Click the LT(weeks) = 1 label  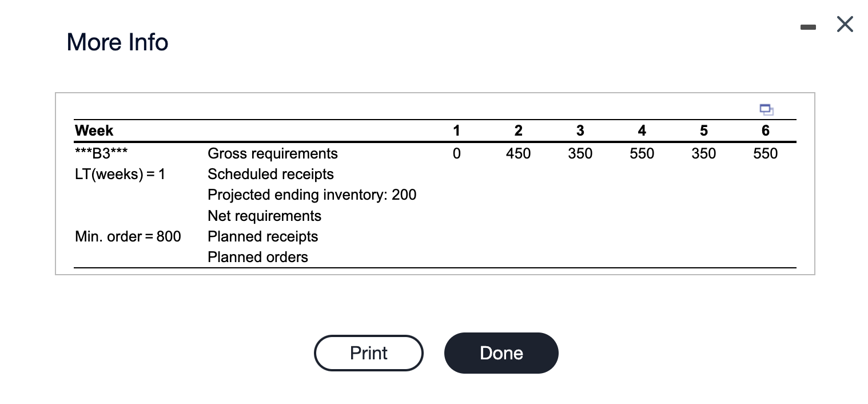120,174
